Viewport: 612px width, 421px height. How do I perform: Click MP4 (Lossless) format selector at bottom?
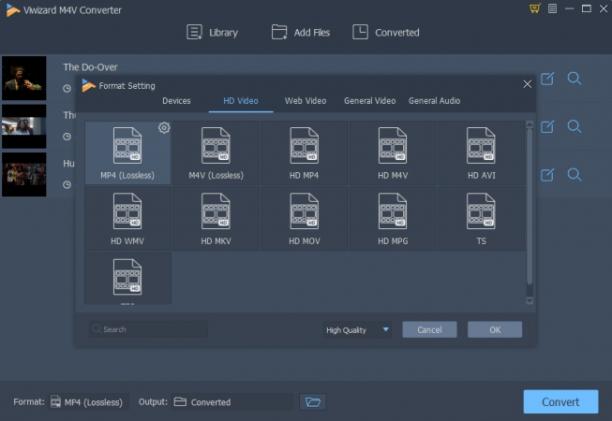pos(87,402)
